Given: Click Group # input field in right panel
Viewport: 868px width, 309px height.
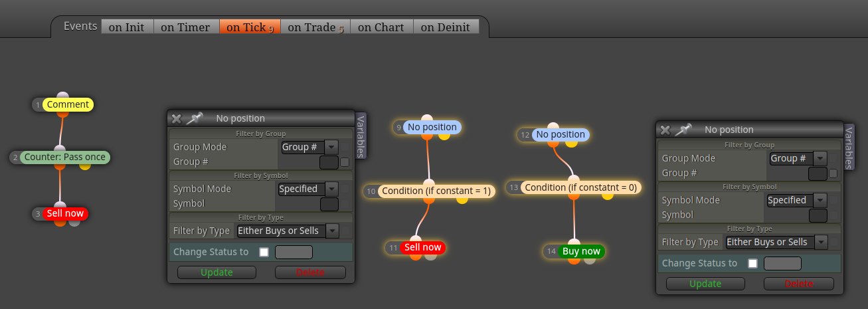Looking at the screenshot, I should 818,173.
